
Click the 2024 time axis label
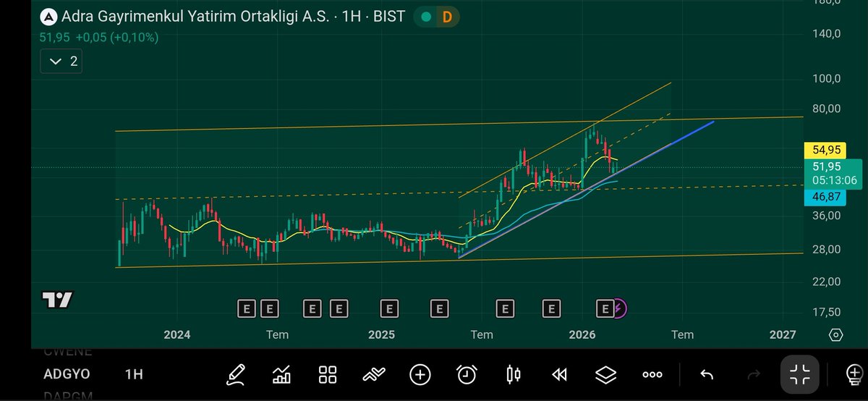click(177, 334)
